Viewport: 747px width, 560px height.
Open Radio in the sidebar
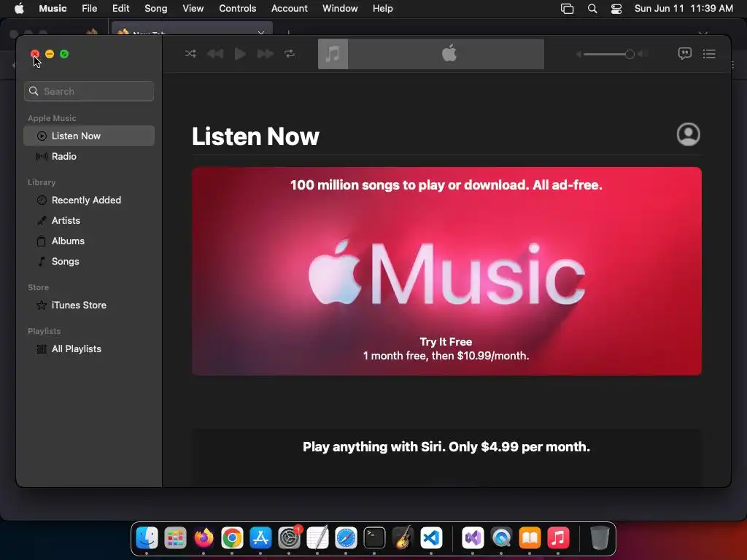pyautogui.click(x=89, y=156)
